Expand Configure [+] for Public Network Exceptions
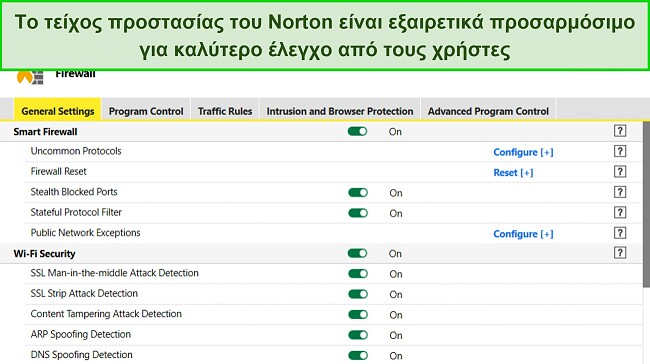Screen dimensions: 650x364 [x=523, y=234]
